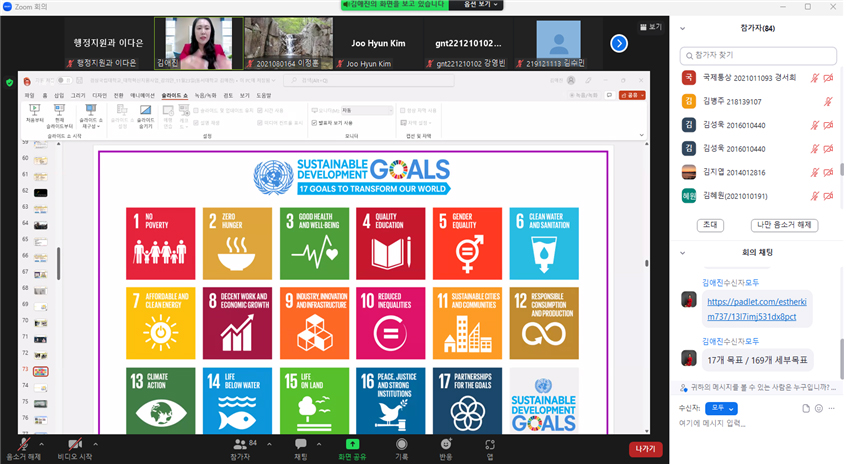Toggle the 설명 재생 checkbox
Viewport: 846px width, 466px height.
(196, 123)
